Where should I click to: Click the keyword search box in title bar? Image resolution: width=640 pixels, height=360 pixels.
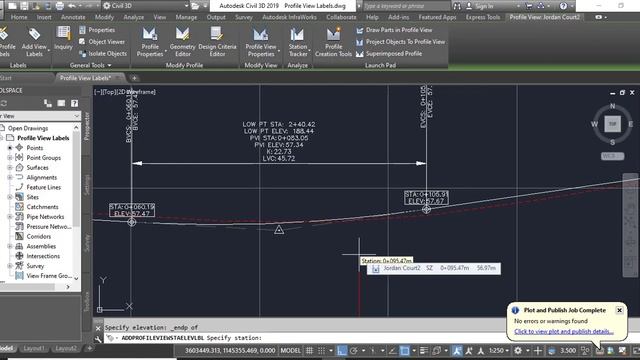pos(406,6)
